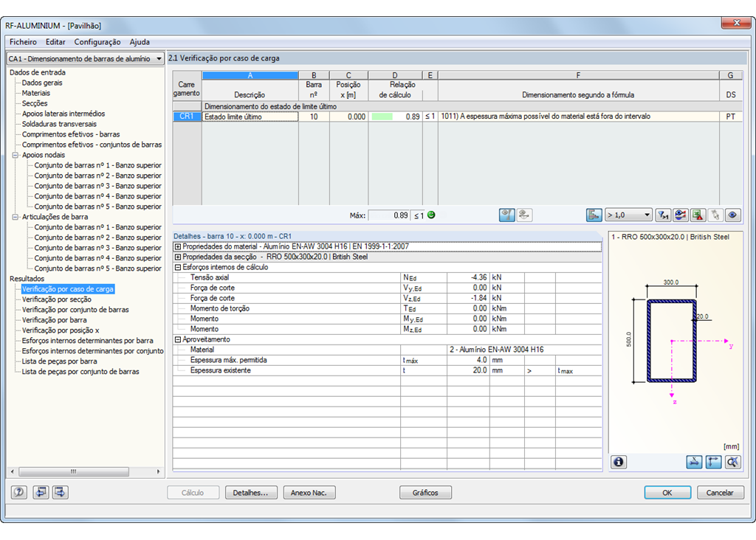Select Secções in the tree
756x540 pixels.
pyautogui.click(x=35, y=103)
